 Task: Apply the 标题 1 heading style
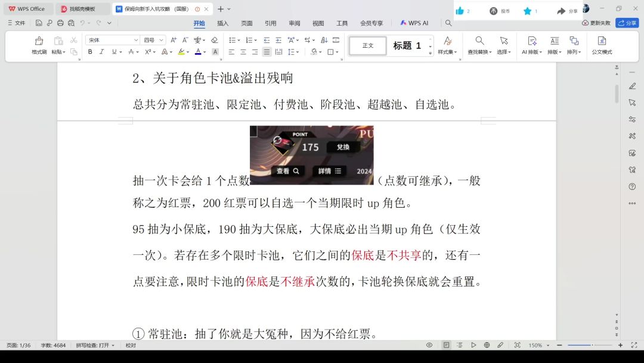[x=407, y=46]
